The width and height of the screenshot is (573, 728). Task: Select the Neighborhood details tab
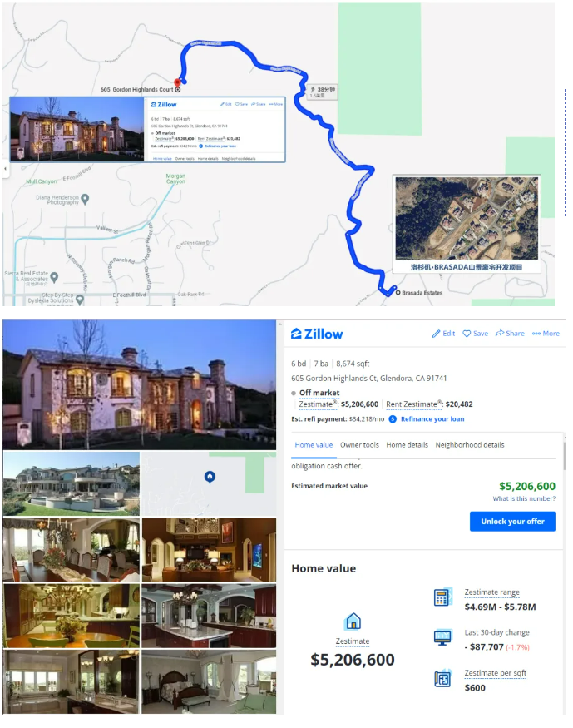coord(470,445)
